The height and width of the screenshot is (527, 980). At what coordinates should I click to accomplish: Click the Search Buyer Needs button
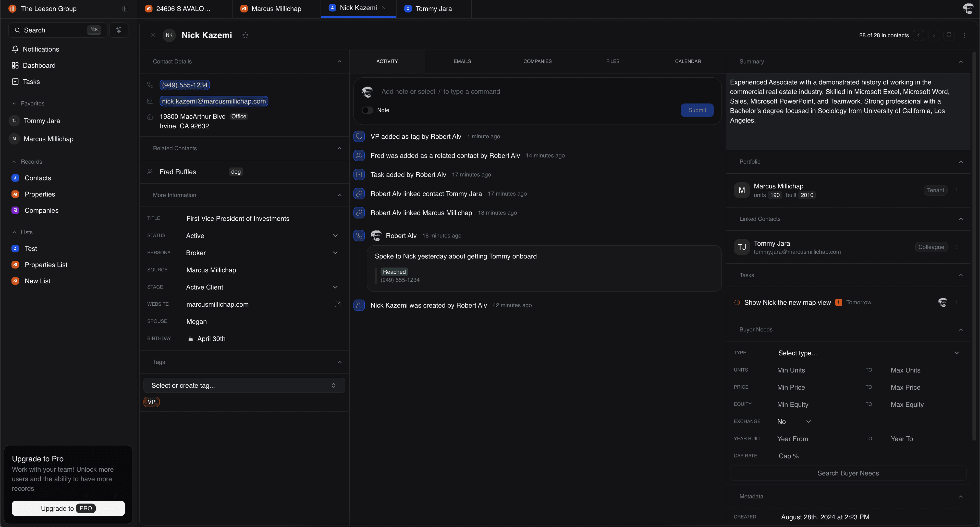[848, 473]
